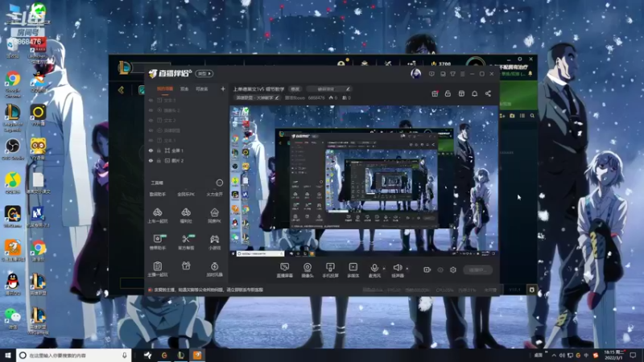Edit the label field with pencil icon

(328, 88)
